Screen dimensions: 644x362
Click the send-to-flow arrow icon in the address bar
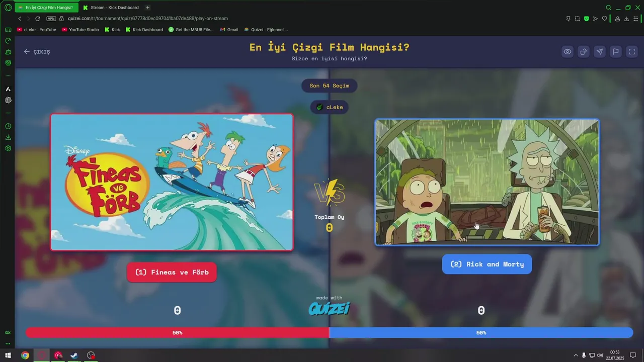click(x=595, y=19)
